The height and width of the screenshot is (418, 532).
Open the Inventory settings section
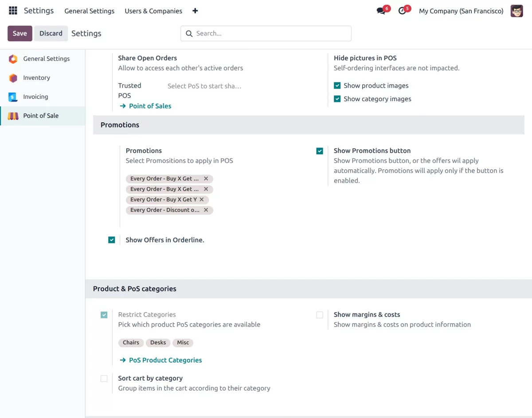pos(36,78)
